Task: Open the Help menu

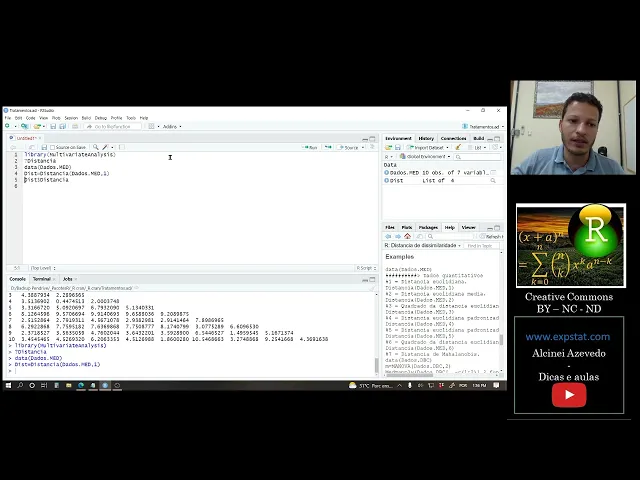Action: pyautogui.click(x=144, y=118)
